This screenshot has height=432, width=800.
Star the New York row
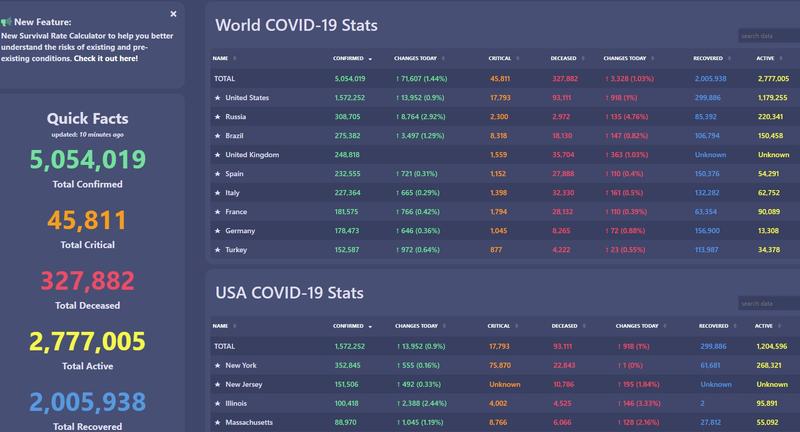coord(217,366)
